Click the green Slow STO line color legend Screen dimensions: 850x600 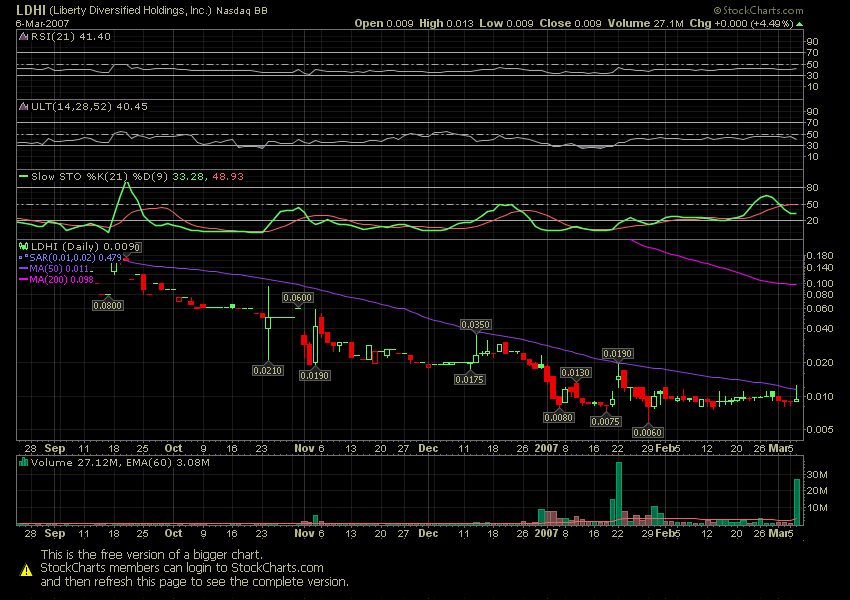(23, 177)
